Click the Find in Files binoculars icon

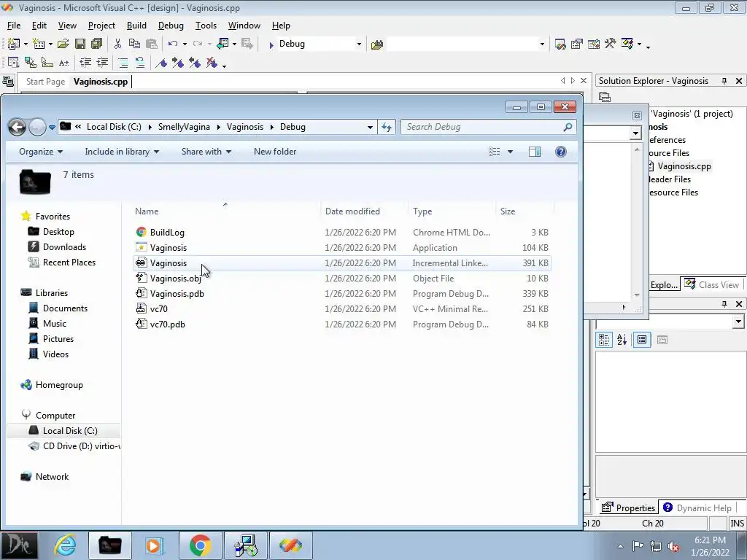tap(377, 44)
